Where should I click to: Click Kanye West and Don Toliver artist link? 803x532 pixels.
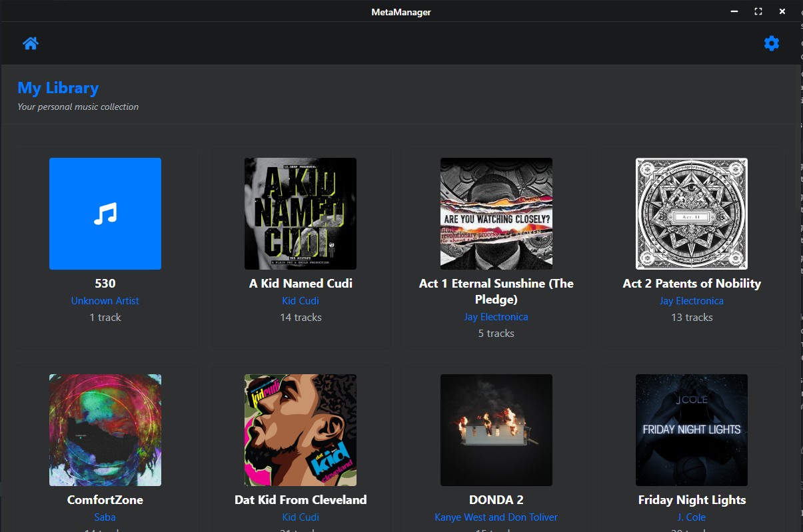[x=496, y=517]
